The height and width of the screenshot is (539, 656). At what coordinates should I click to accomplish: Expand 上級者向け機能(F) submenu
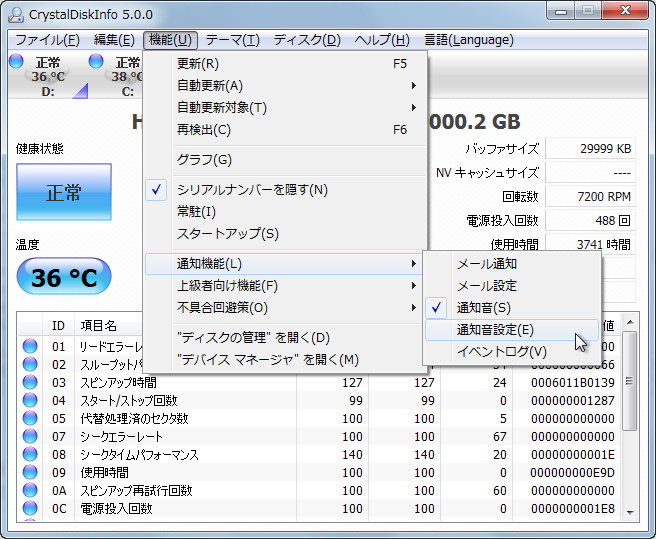[x=285, y=286]
